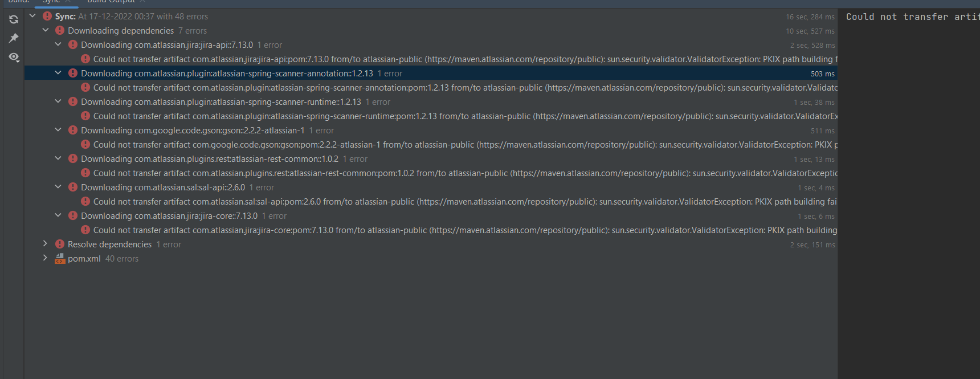Collapse the spring-scanner-annotation download node
Screen dimensions: 980x379
pyautogui.click(x=58, y=73)
